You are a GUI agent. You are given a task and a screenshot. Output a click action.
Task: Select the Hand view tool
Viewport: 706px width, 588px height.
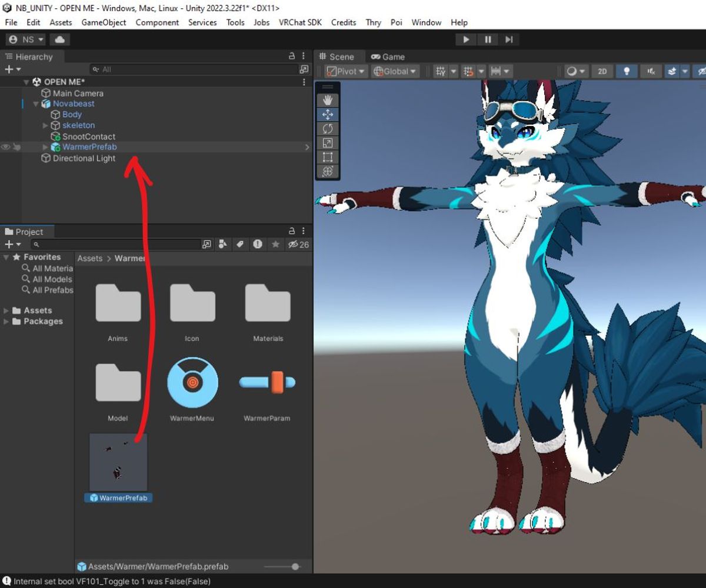[328, 101]
